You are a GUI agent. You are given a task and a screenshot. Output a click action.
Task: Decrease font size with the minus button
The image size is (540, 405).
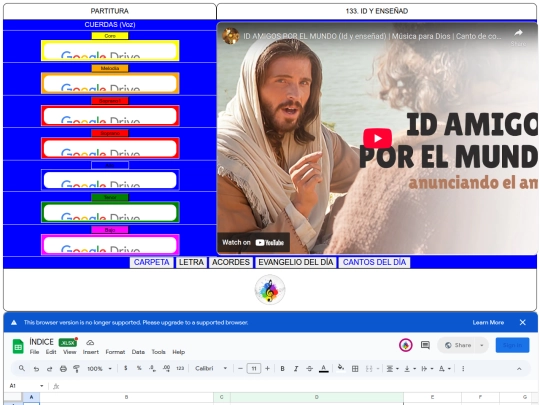click(240, 368)
